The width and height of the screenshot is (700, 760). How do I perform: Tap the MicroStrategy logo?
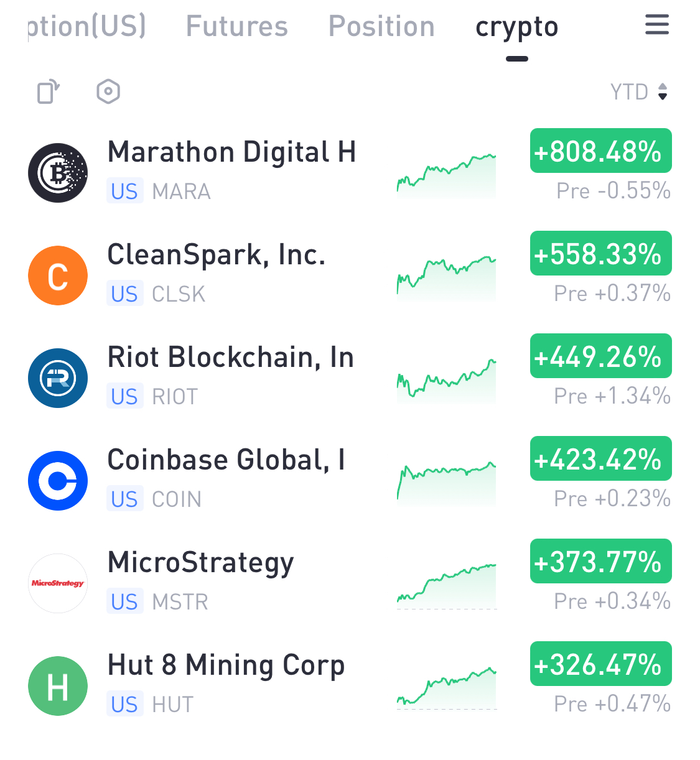(58, 583)
